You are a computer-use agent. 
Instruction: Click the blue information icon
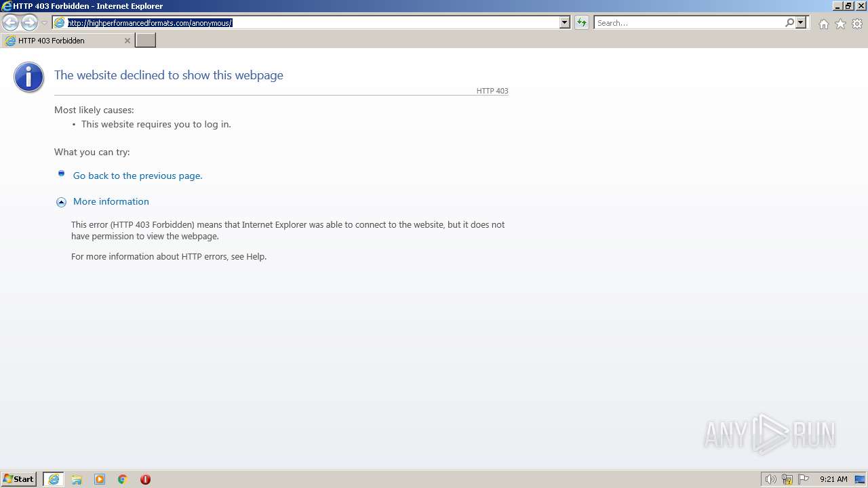pos(28,77)
